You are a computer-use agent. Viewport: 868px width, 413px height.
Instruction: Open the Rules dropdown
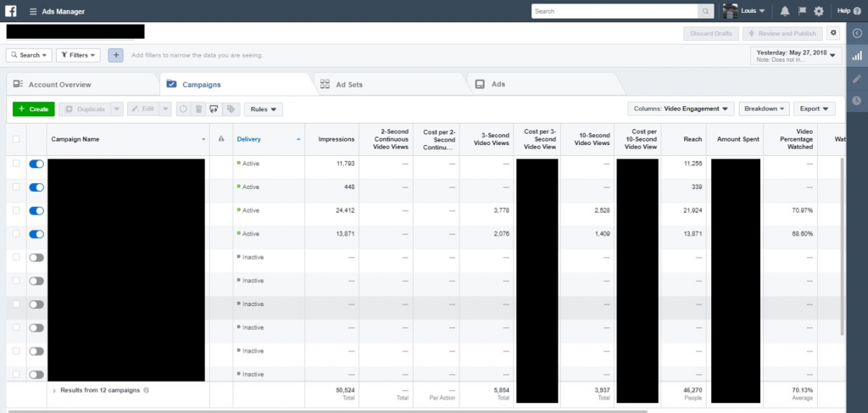pyautogui.click(x=264, y=109)
